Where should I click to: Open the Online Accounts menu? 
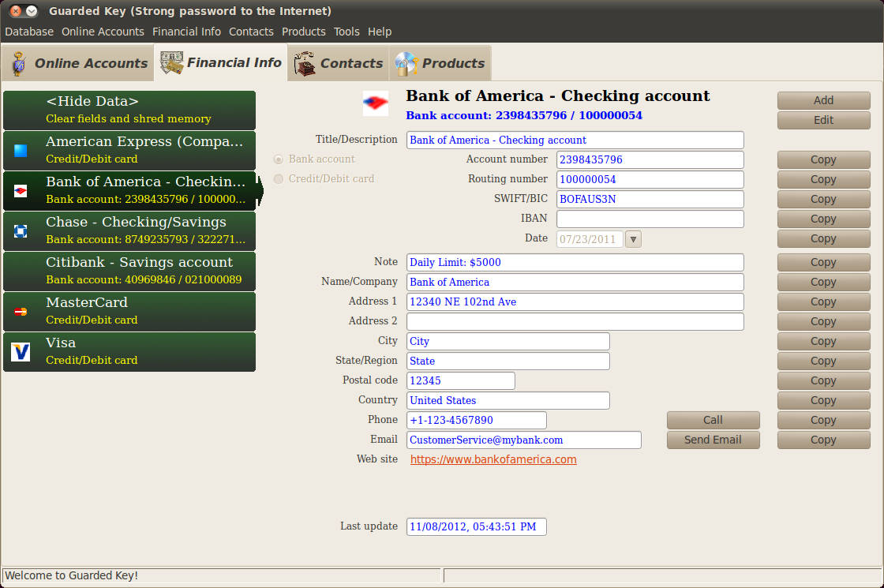coord(103,32)
